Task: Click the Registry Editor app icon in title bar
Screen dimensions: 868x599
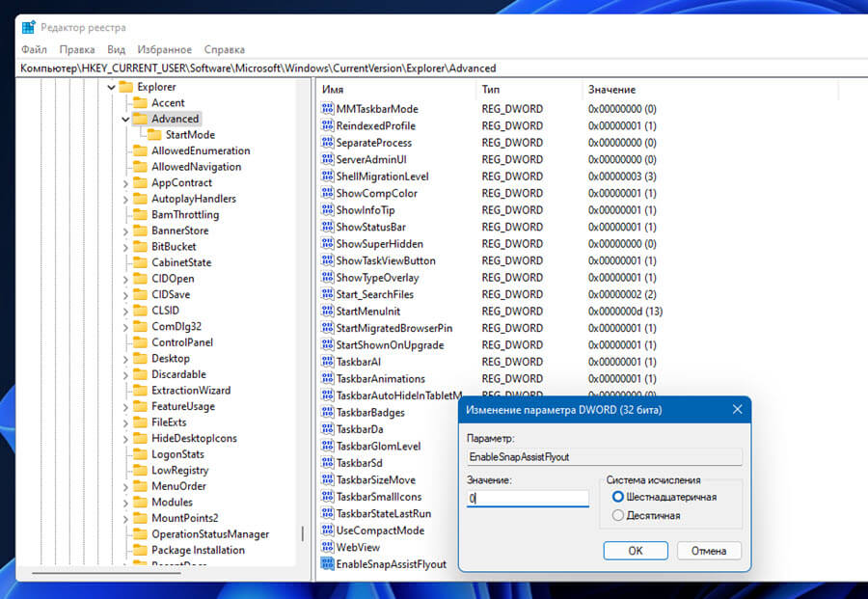Action: pyautogui.click(x=28, y=27)
